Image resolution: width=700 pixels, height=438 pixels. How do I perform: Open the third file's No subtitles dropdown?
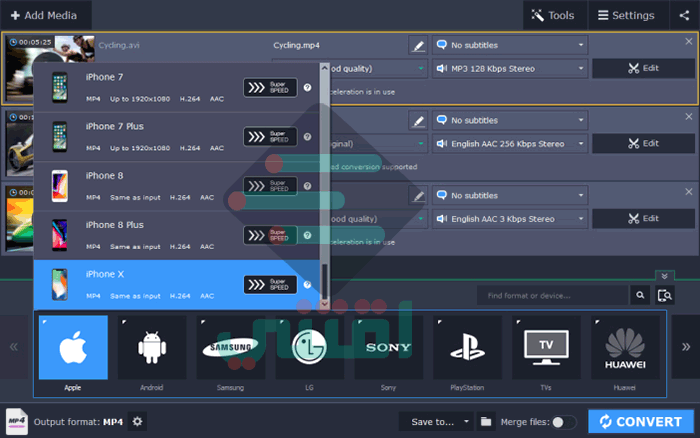pyautogui.click(x=510, y=195)
